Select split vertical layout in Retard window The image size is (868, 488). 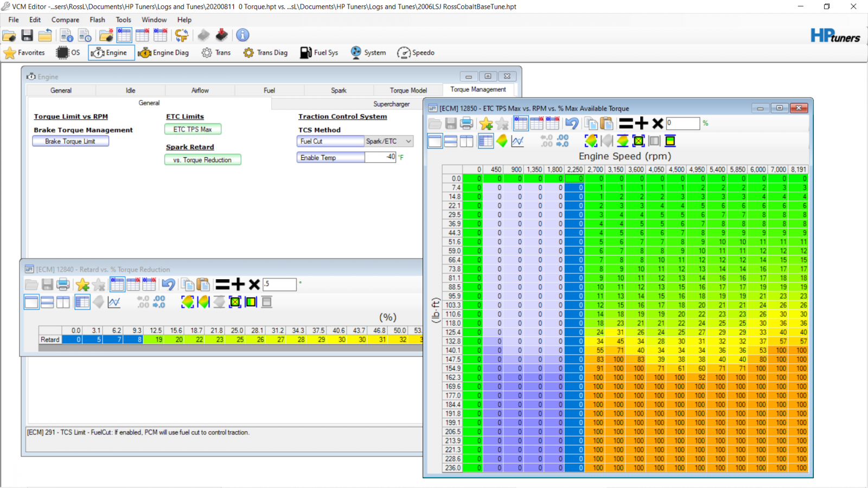[63, 302]
